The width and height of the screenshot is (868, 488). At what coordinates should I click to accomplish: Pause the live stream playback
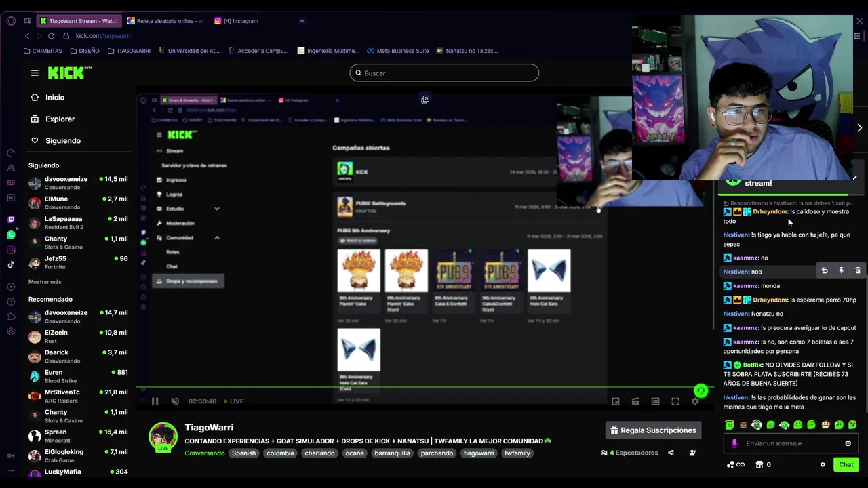(155, 401)
